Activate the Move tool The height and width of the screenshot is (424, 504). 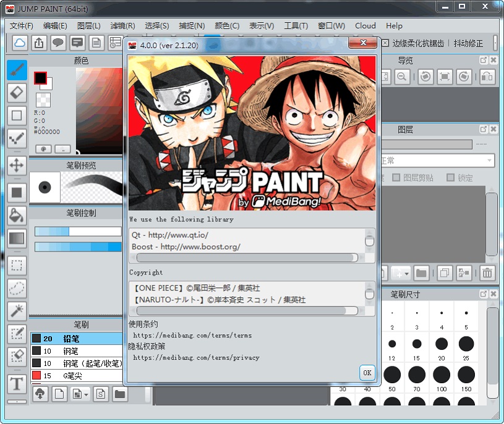tap(17, 165)
